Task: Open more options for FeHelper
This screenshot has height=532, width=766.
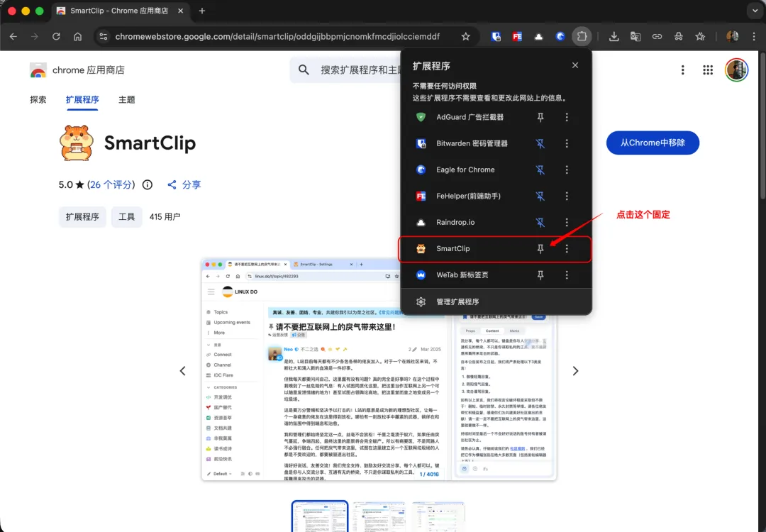Action: tap(567, 196)
